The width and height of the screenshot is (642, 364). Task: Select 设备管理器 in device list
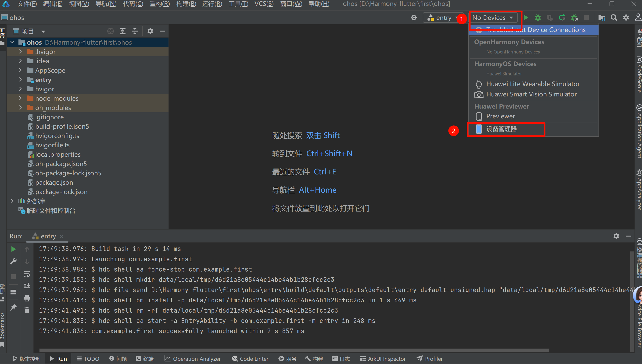pos(501,129)
